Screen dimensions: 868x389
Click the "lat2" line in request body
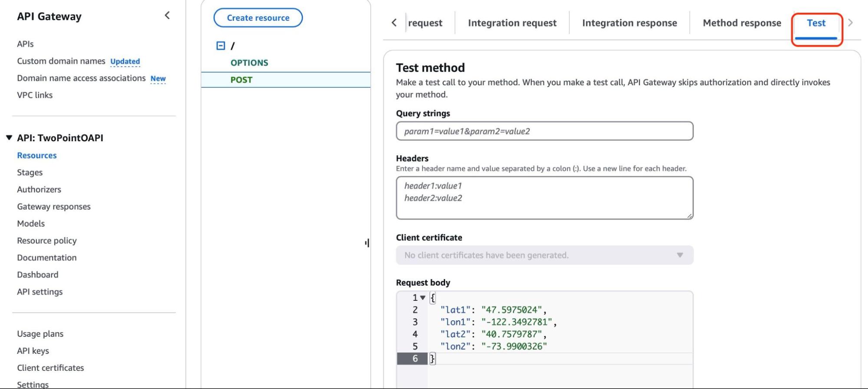point(493,334)
